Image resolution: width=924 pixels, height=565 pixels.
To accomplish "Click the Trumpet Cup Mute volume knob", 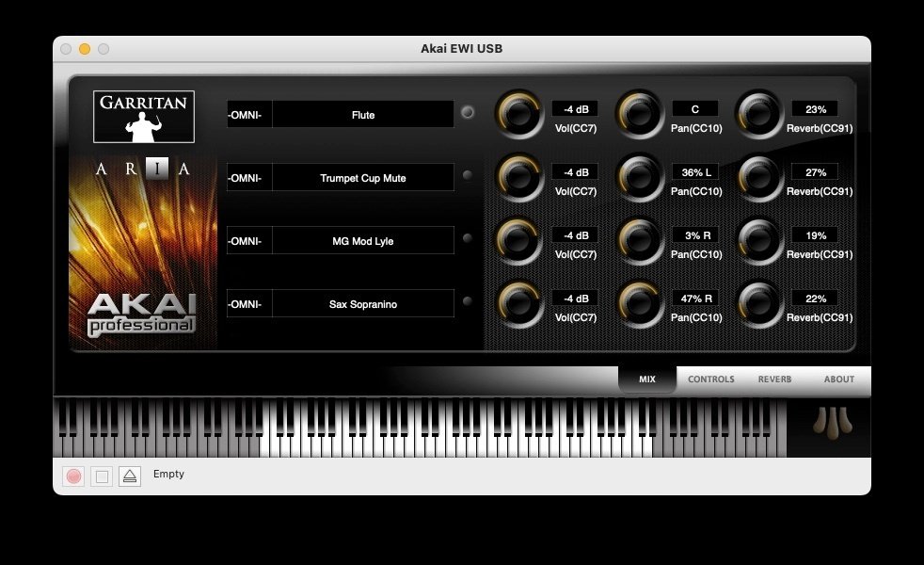I will pos(518,177).
